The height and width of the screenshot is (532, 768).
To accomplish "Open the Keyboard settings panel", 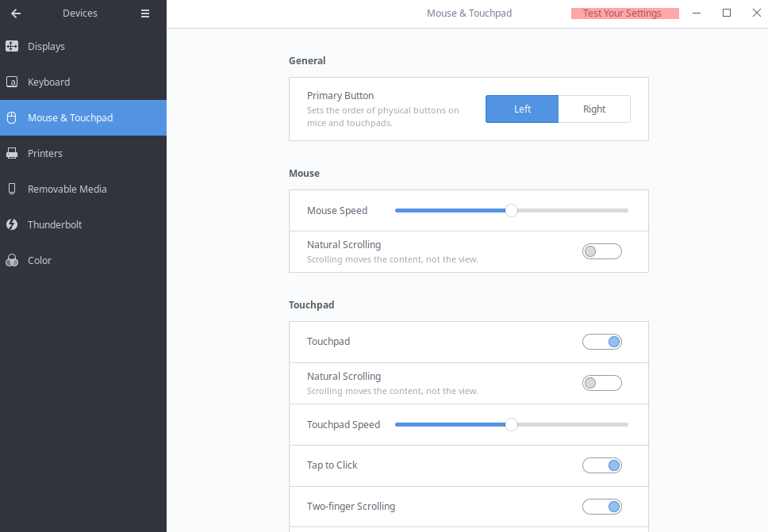I will (x=49, y=82).
